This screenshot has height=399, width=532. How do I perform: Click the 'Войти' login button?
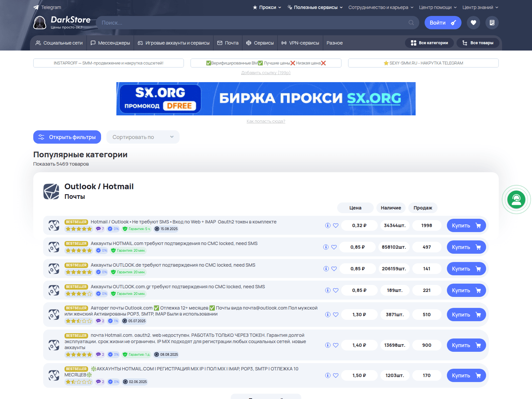[x=443, y=23]
